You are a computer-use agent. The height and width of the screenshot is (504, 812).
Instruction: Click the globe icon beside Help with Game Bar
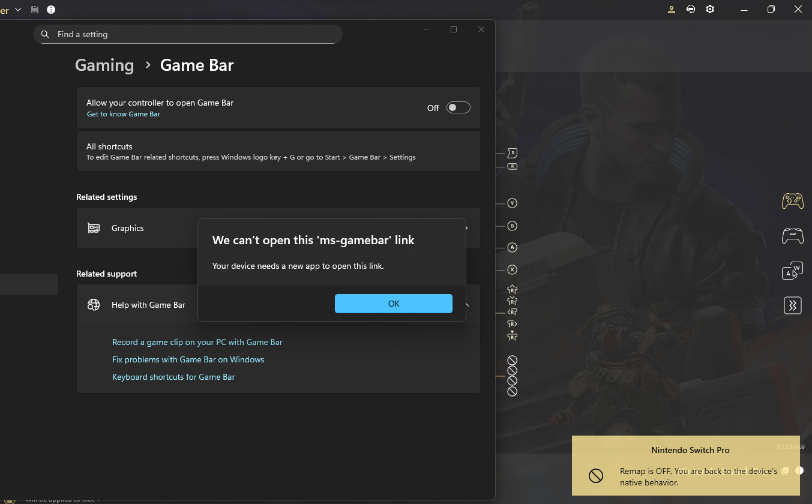pyautogui.click(x=94, y=305)
